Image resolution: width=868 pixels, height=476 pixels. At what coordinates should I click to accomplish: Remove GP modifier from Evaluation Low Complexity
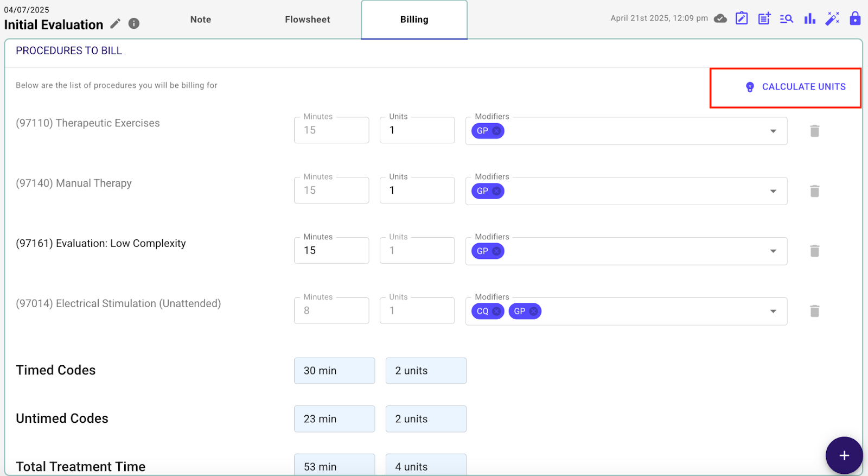[x=496, y=251]
